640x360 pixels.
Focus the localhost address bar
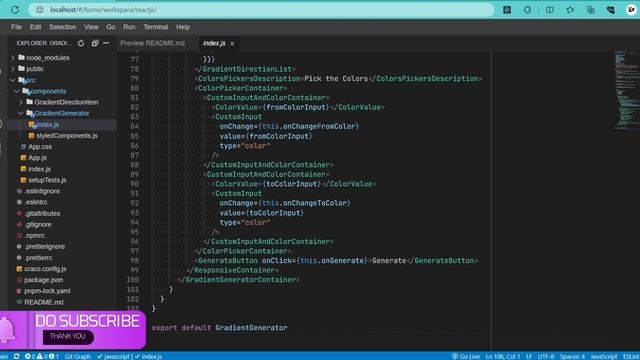coord(261,9)
